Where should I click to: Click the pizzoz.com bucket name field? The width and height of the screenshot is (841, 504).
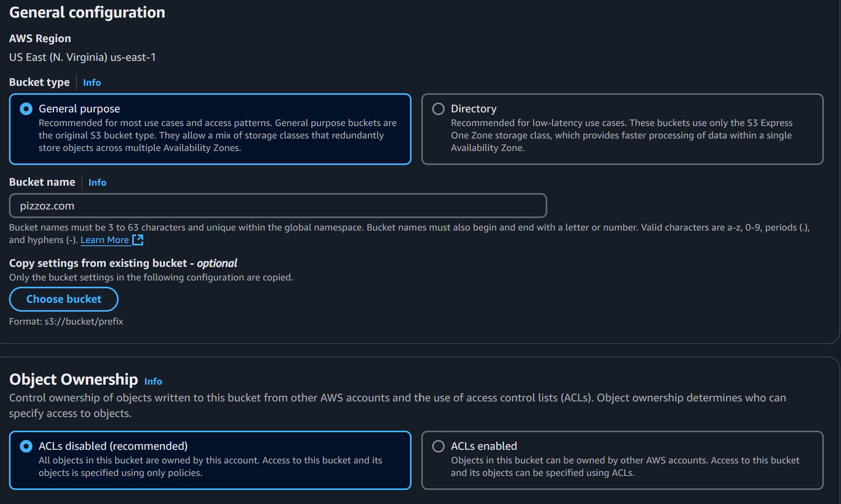tap(278, 206)
